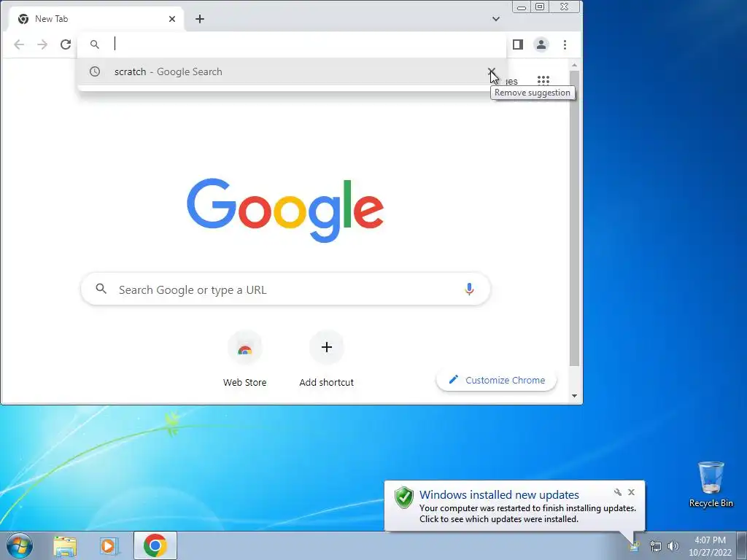747x560 pixels.
Task: Click the taskbar clock showing 4:07 PM
Action: click(x=710, y=546)
